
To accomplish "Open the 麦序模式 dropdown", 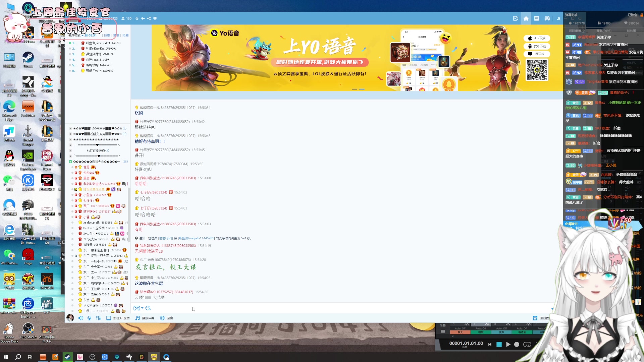I will (76, 35).
